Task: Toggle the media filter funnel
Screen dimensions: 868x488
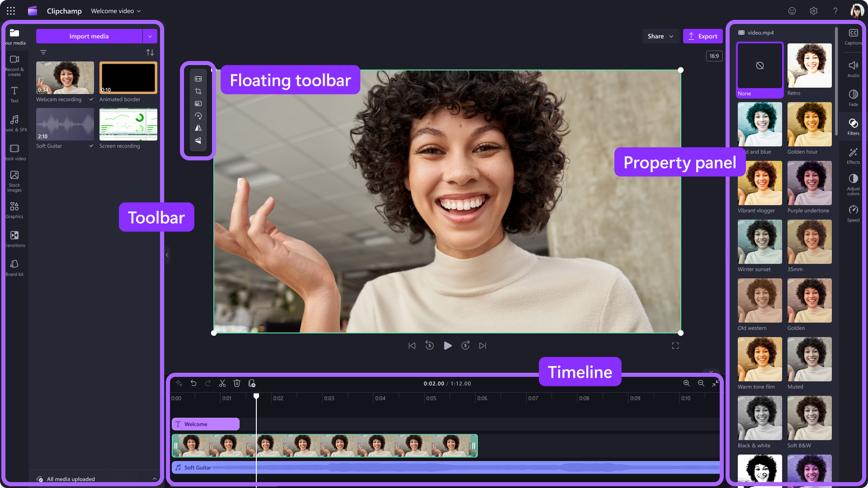Action: (x=43, y=52)
